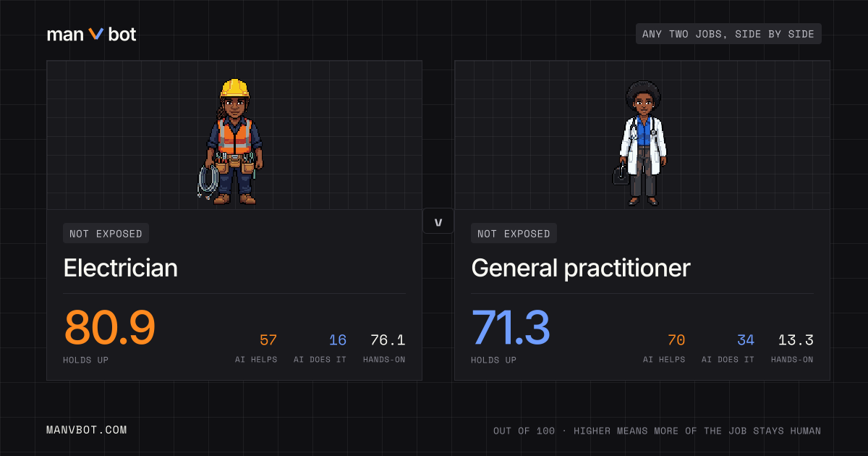This screenshot has width=868, height=456.
Task: Click General practitioner's AI helps value 70
Action: (676, 340)
